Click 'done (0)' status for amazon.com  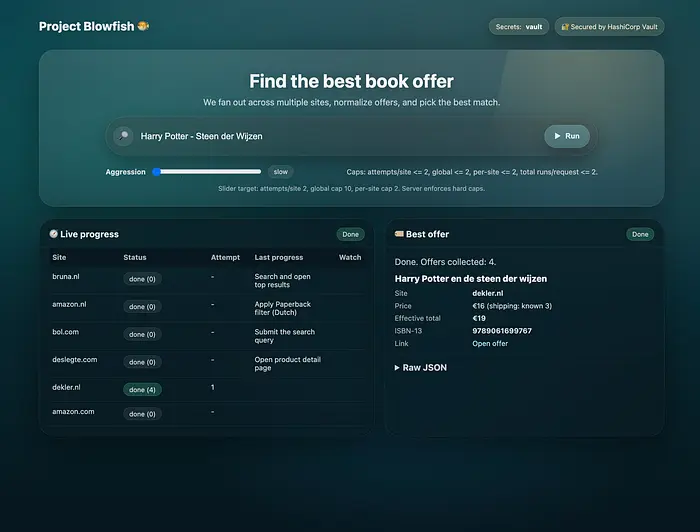pos(142,414)
